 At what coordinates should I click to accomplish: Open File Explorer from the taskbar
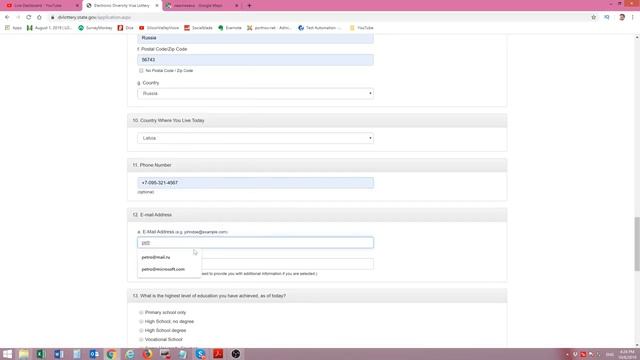tap(24, 354)
